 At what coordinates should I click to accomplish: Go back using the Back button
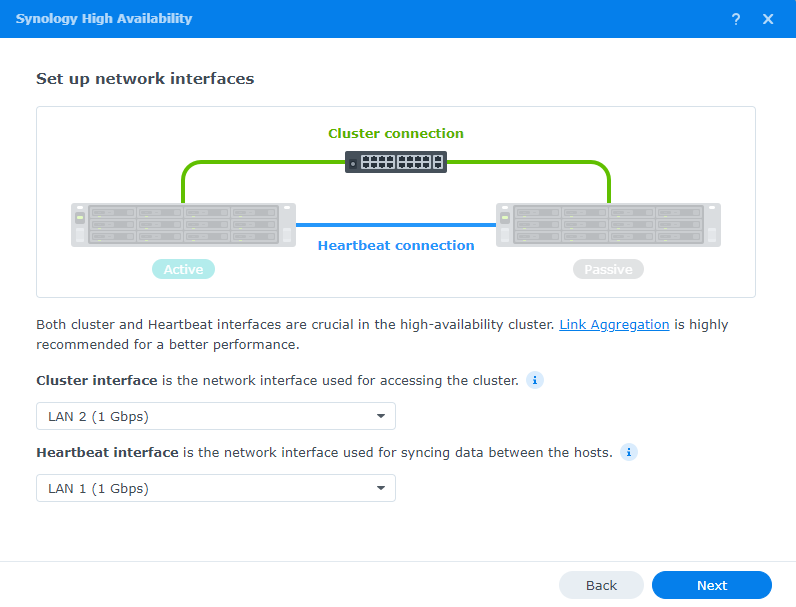pos(601,585)
